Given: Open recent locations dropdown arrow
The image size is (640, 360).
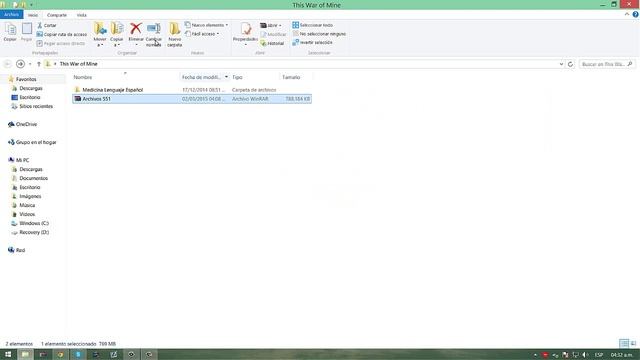Looking at the screenshot, I should click(x=30, y=64).
